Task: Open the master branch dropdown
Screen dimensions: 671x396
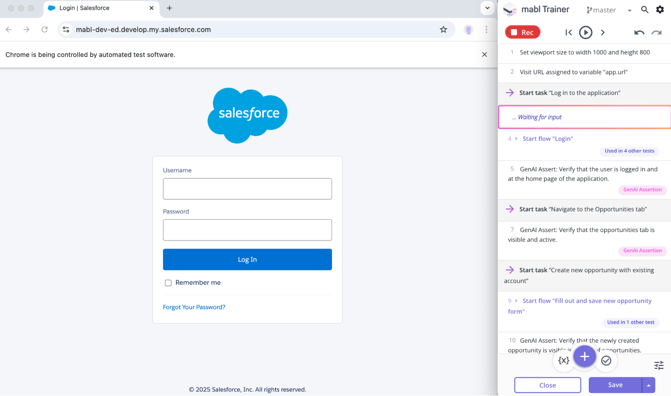Action: (629, 10)
